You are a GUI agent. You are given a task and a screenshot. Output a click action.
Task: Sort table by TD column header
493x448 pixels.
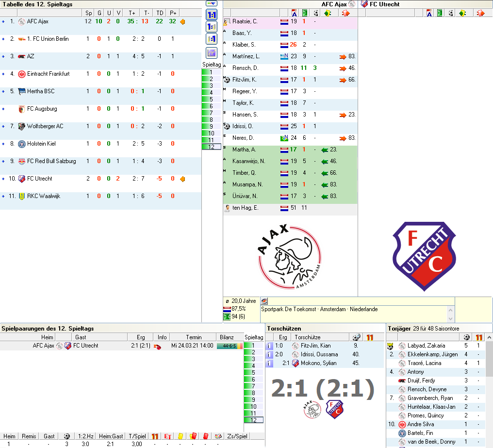click(160, 13)
